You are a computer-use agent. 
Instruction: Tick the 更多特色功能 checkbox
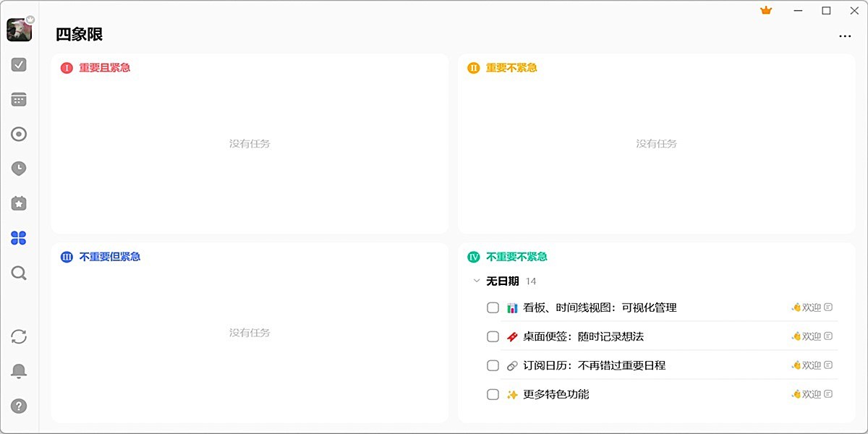[493, 394]
